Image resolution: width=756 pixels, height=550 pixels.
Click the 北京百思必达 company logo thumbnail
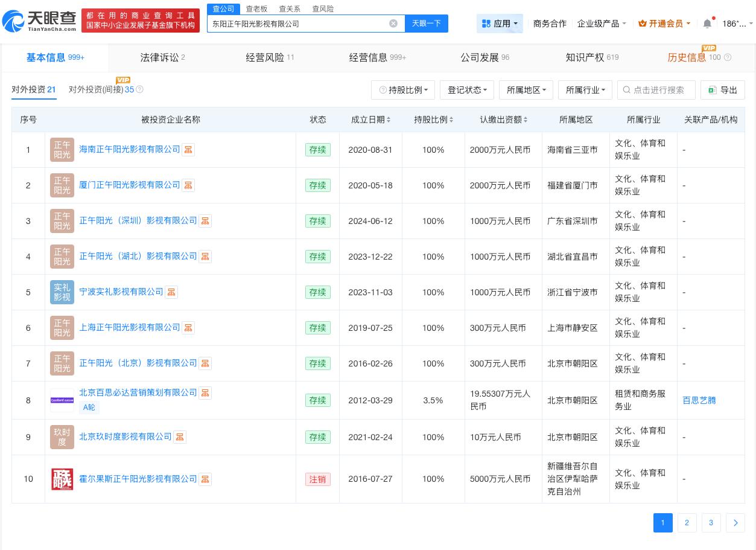pos(62,400)
